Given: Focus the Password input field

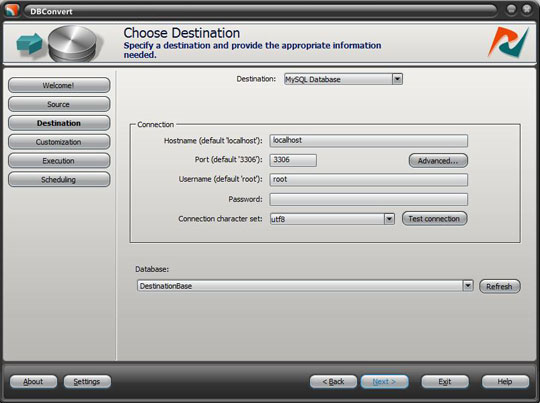Looking at the screenshot, I should (x=368, y=199).
